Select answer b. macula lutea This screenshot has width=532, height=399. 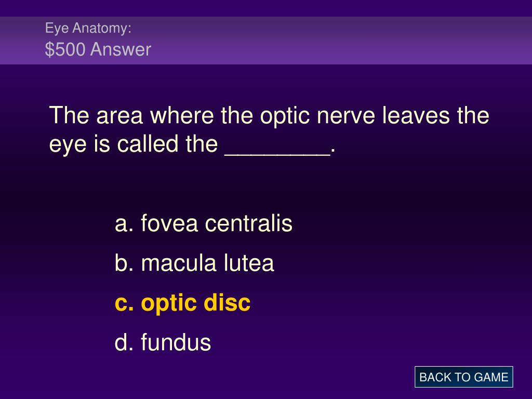click(x=194, y=263)
